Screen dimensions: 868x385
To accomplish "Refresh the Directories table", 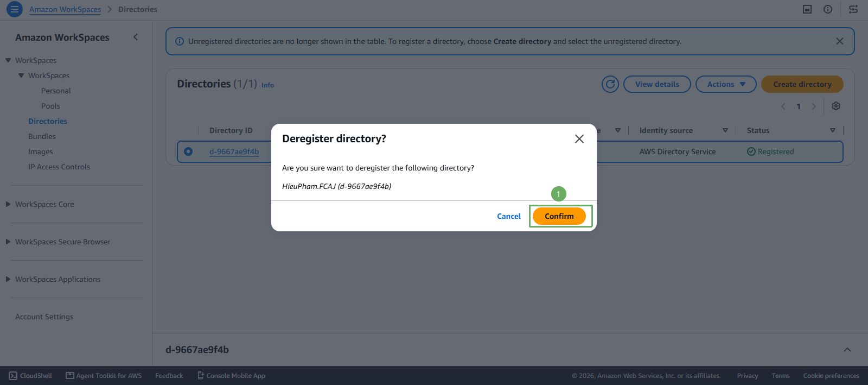I will pyautogui.click(x=610, y=84).
